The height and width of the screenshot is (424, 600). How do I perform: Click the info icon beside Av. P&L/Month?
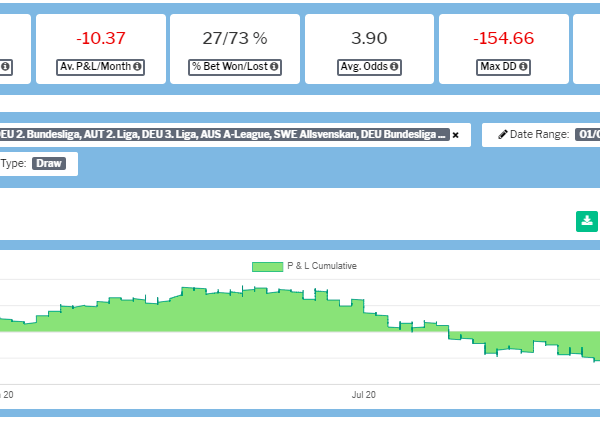(137, 67)
